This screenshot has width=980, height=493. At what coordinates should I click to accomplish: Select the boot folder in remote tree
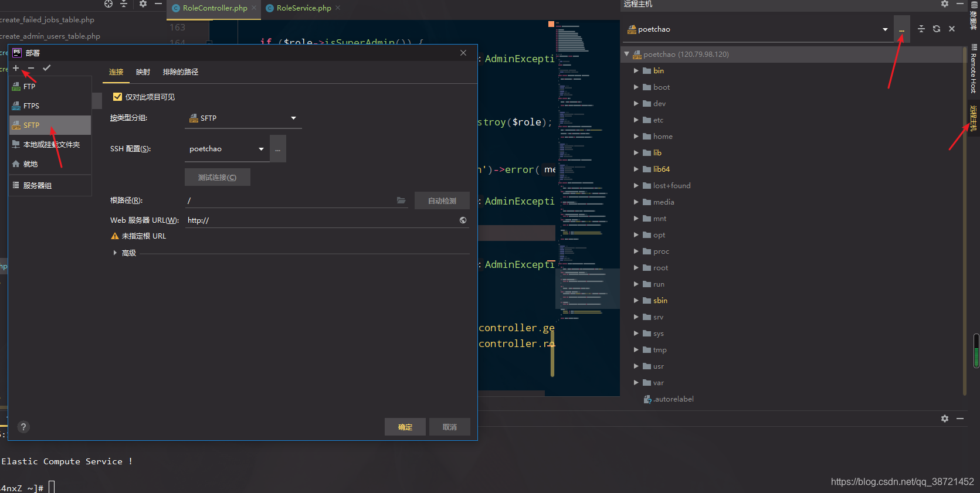click(x=662, y=87)
